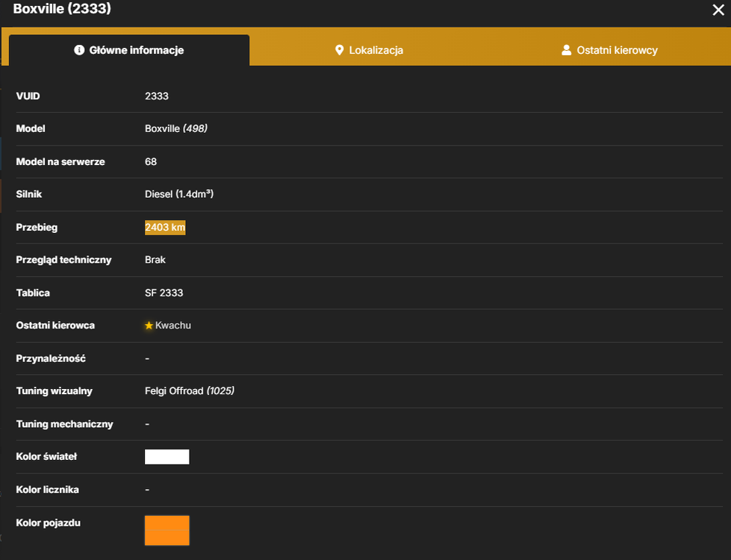This screenshot has height=560, width=731.
Task: Close the Boxville vehicle dialog
Action: (x=718, y=10)
